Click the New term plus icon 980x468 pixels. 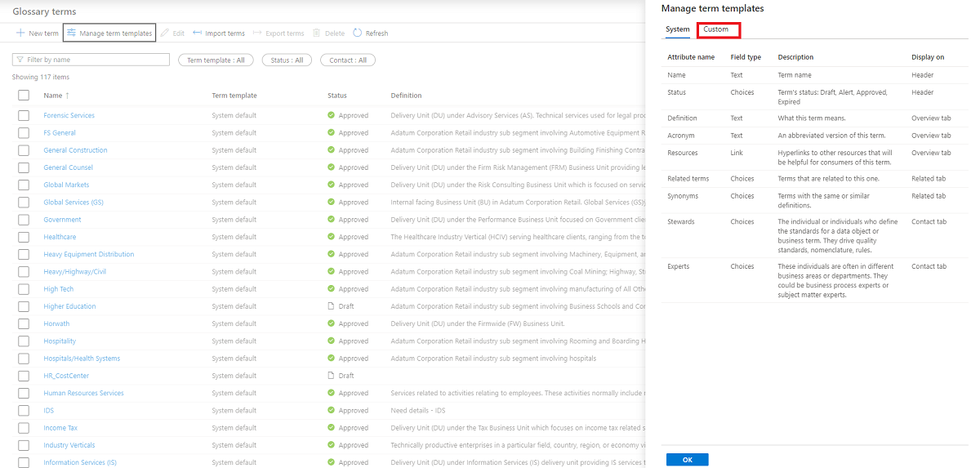tap(20, 33)
